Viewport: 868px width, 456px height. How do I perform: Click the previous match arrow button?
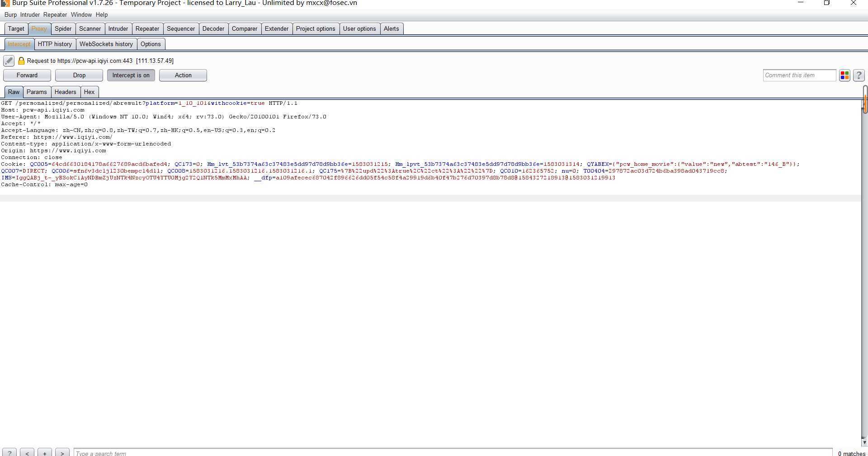[x=27, y=452]
